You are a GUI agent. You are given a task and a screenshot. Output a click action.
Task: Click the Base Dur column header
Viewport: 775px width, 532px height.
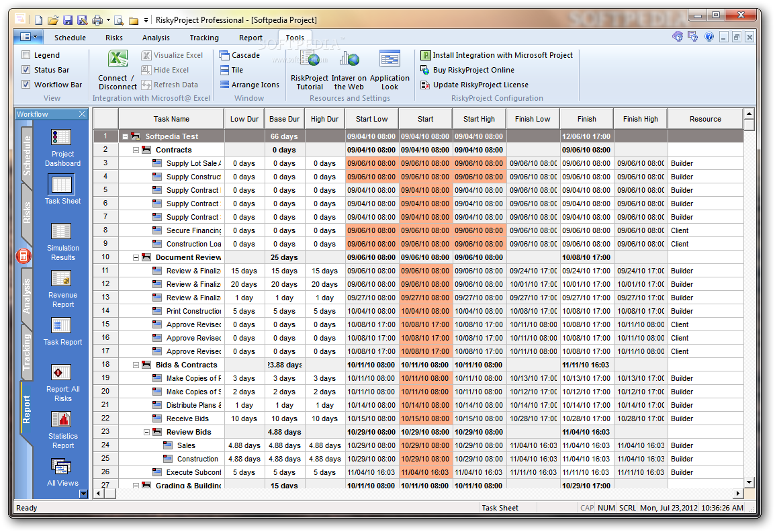tap(285, 119)
